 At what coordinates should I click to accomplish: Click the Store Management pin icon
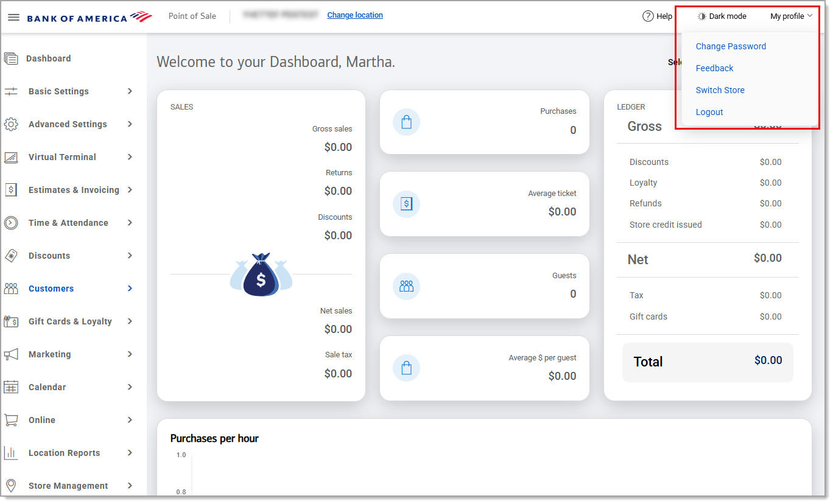point(11,486)
